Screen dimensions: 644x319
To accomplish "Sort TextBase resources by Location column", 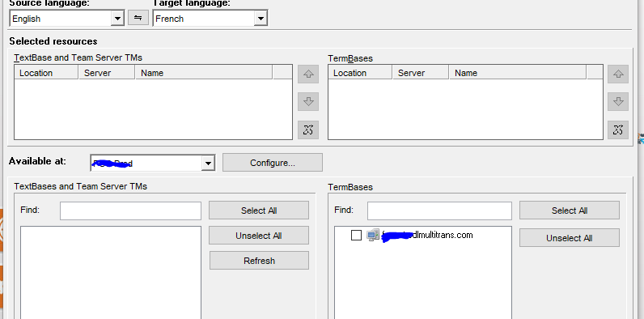I will point(46,73).
